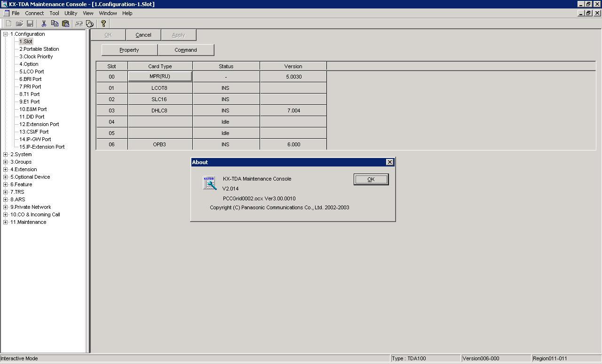This screenshot has height=364, width=602.
Task: Select 10.E&M Port in the tree
Action: (x=33, y=109)
